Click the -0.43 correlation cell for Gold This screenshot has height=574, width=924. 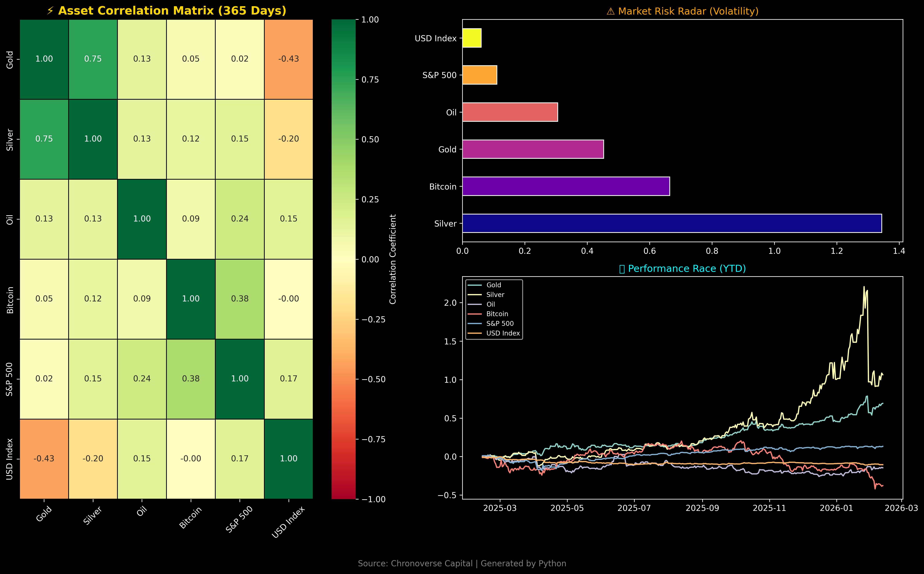[x=289, y=59]
